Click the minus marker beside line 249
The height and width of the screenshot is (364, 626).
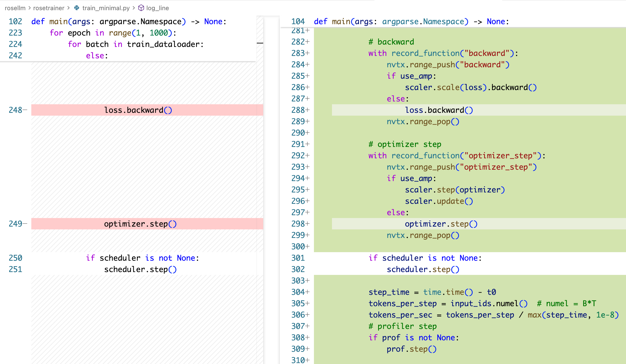click(x=25, y=224)
